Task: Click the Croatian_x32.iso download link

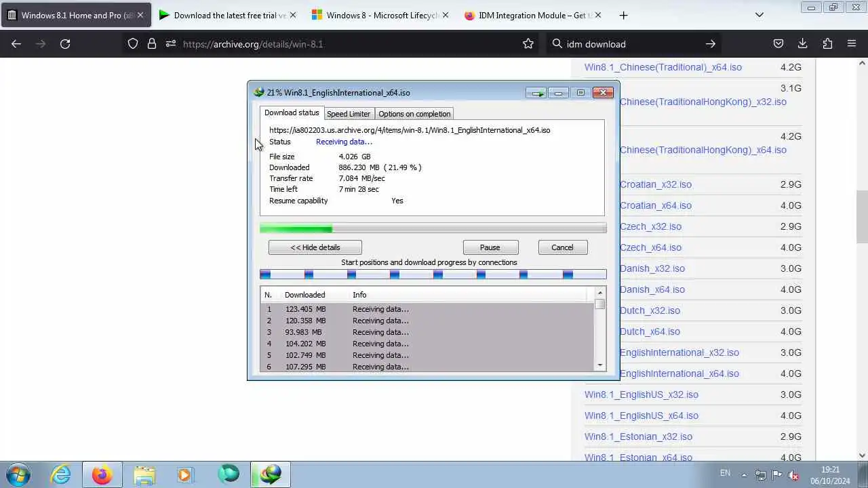Action: pyautogui.click(x=656, y=184)
